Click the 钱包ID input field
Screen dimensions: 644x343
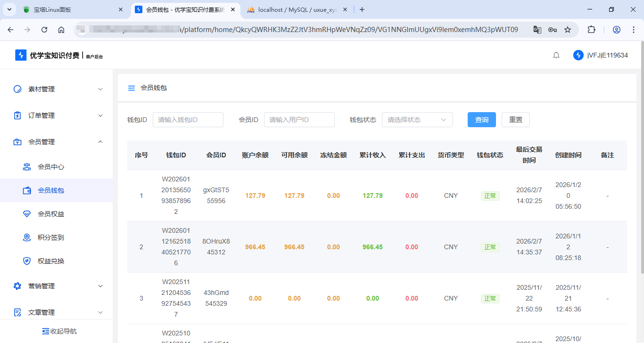click(x=188, y=120)
